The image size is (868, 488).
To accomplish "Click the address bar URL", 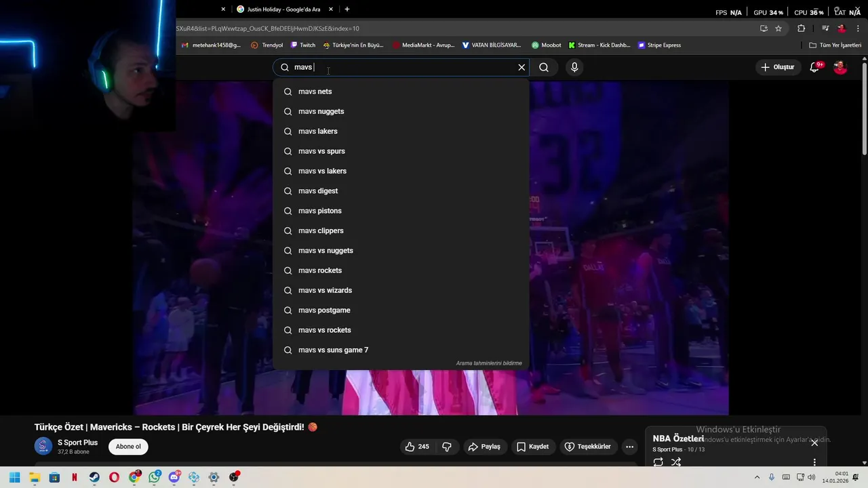I will (267, 28).
